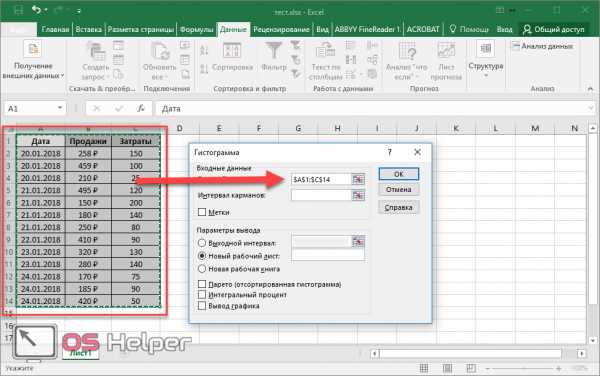Click vertical scrollbar down arrow
This screenshot has height=376, width=600.
[593, 340]
